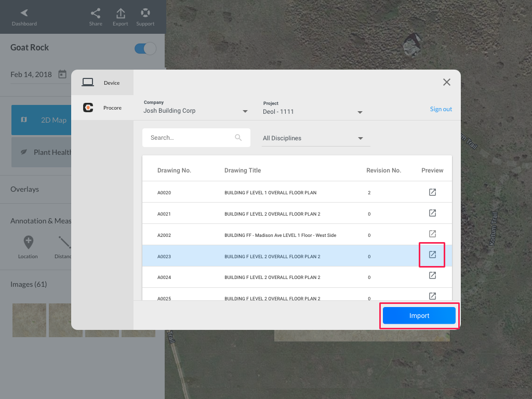The height and width of the screenshot is (399, 532).
Task: Click the Import button
Action: [x=419, y=315]
